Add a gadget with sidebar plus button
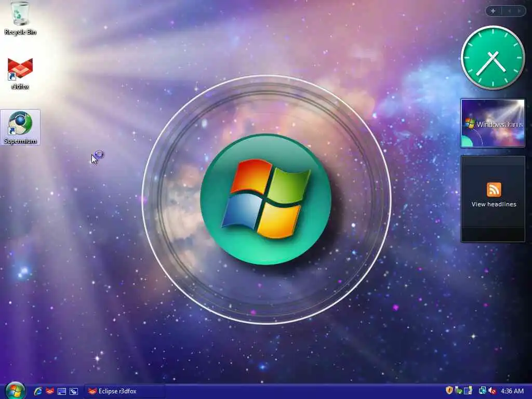The width and height of the screenshot is (532, 399). pyautogui.click(x=493, y=11)
